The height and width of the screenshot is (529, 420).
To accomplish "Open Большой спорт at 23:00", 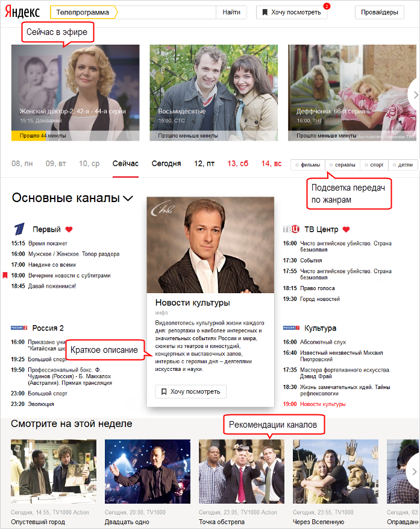I will (48, 393).
